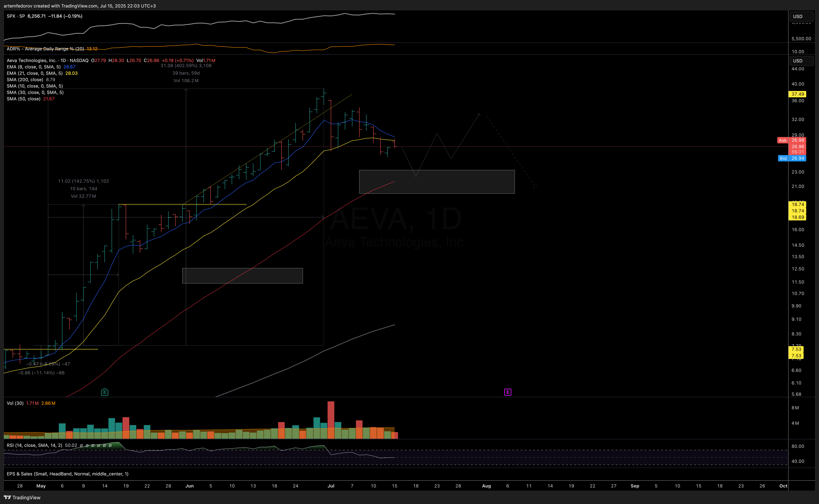Click the May label on the time axis
This screenshot has width=819, height=504.
41,486
